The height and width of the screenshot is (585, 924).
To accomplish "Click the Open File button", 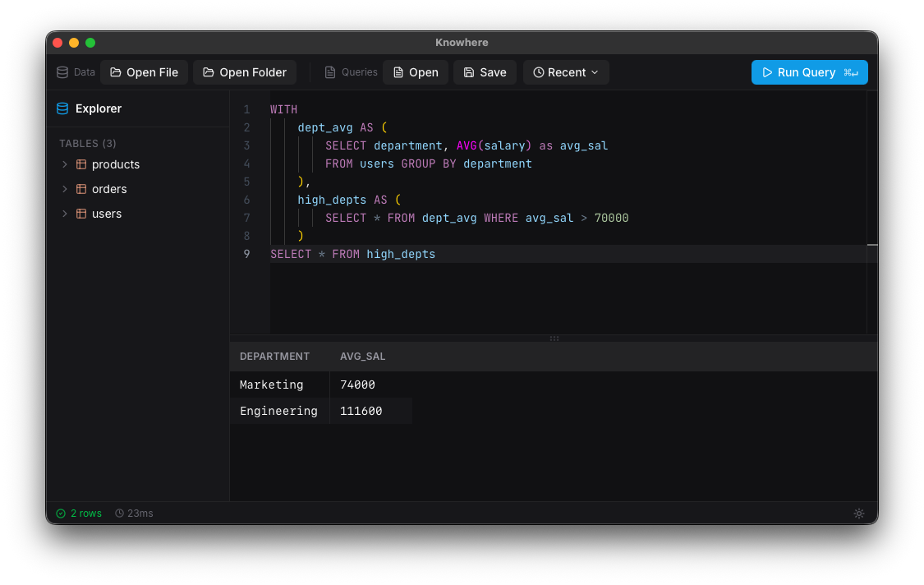I will 144,72.
